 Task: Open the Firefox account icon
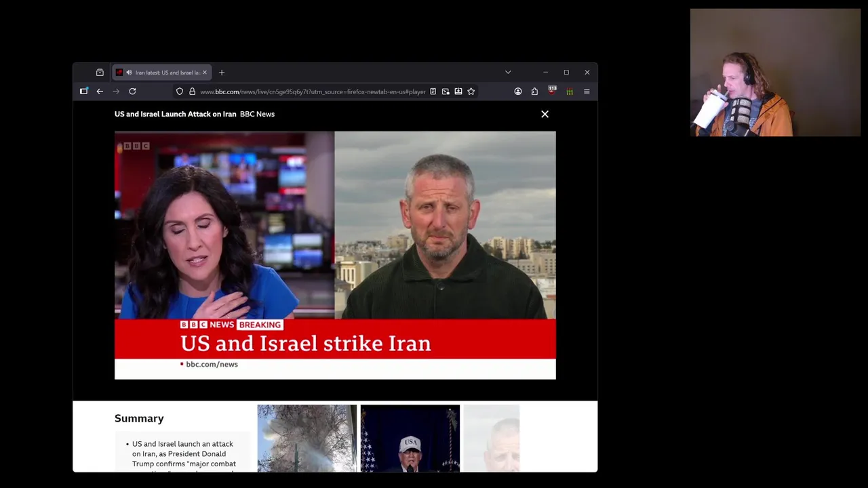coord(518,91)
